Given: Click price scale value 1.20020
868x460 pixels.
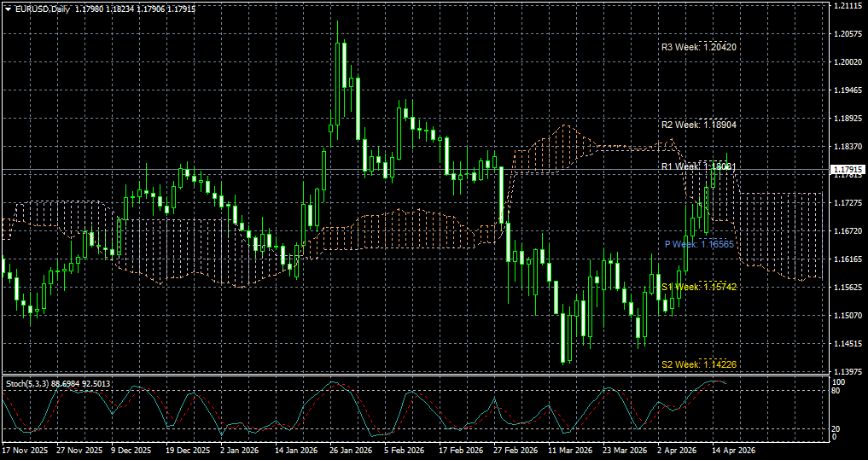Looking at the screenshot, I should coord(847,62).
